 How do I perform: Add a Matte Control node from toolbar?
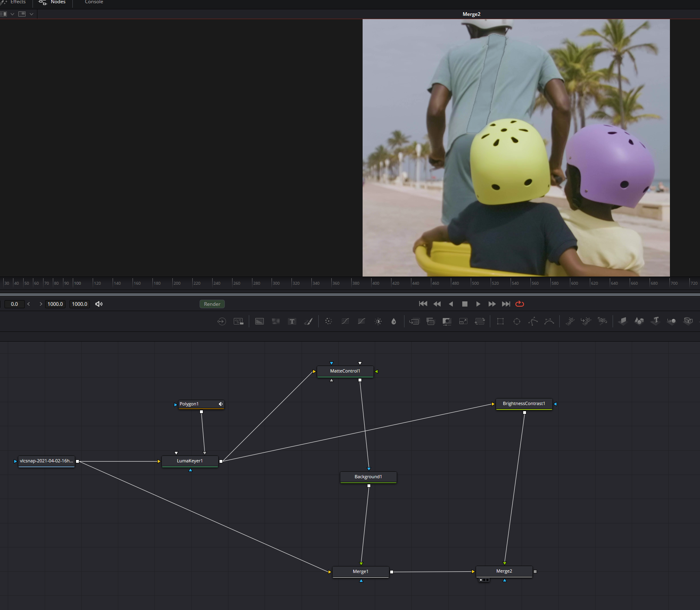(x=447, y=321)
